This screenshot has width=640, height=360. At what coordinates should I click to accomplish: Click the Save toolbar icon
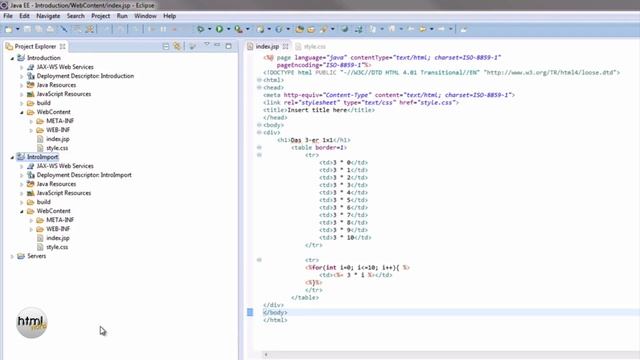point(27,29)
